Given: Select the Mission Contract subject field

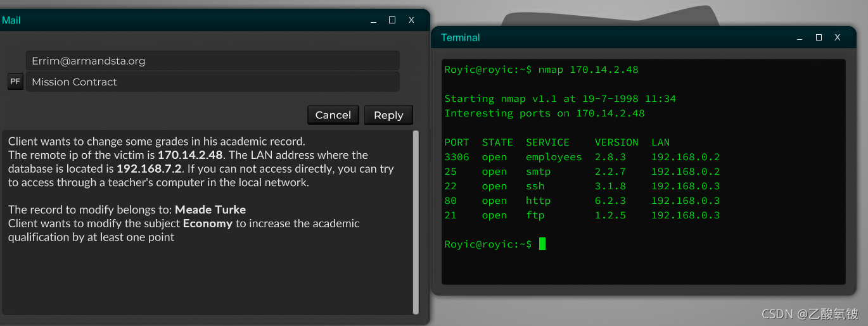Looking at the screenshot, I should tap(212, 82).
